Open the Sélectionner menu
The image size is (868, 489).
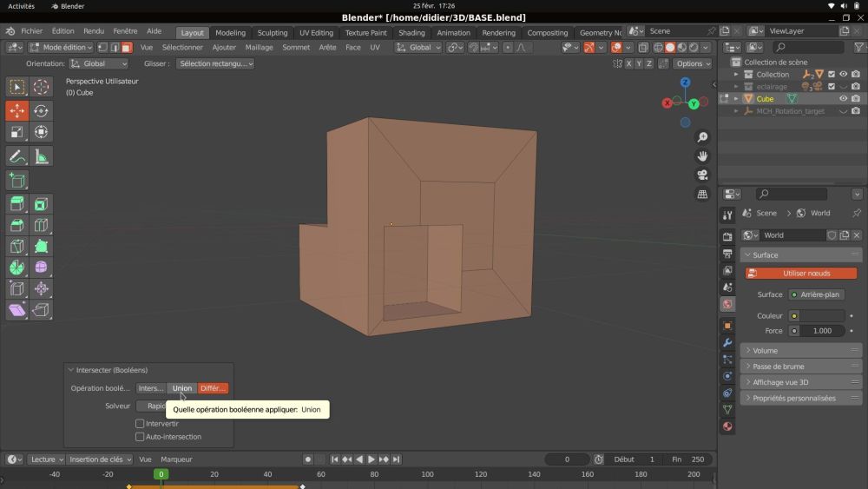[x=182, y=48]
